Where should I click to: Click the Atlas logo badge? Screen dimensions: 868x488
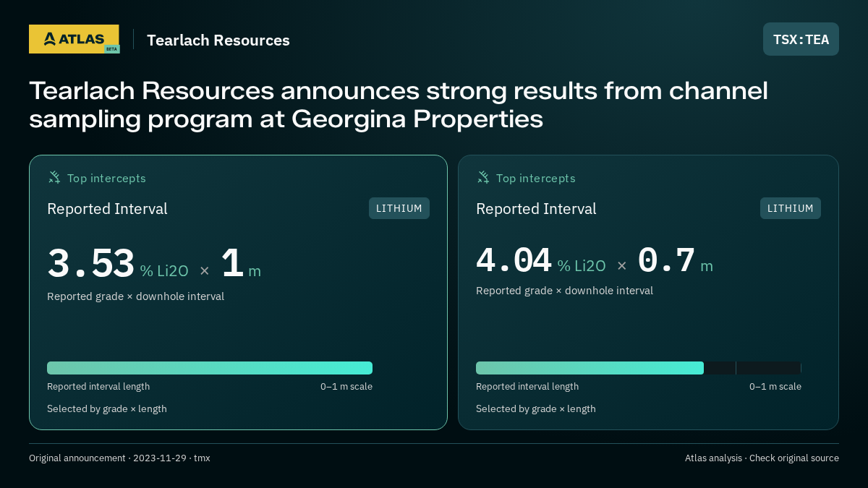[74, 39]
